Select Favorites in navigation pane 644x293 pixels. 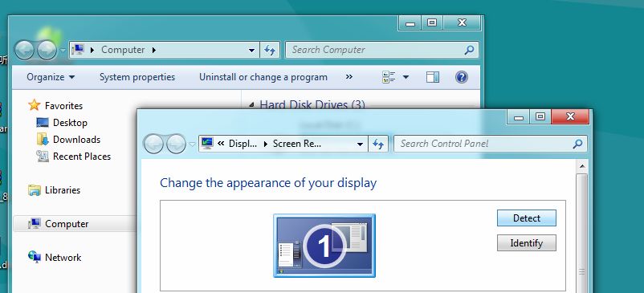coord(63,106)
